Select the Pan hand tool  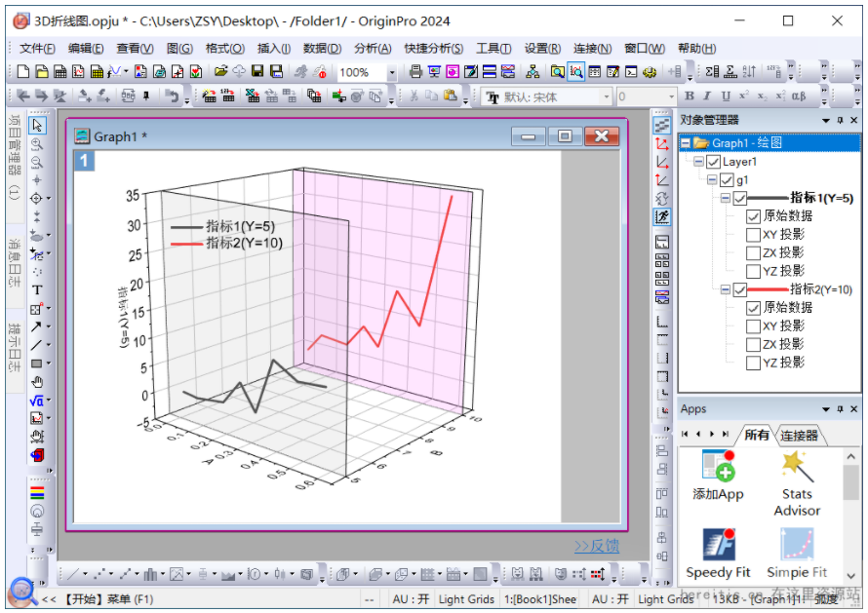click(37, 382)
